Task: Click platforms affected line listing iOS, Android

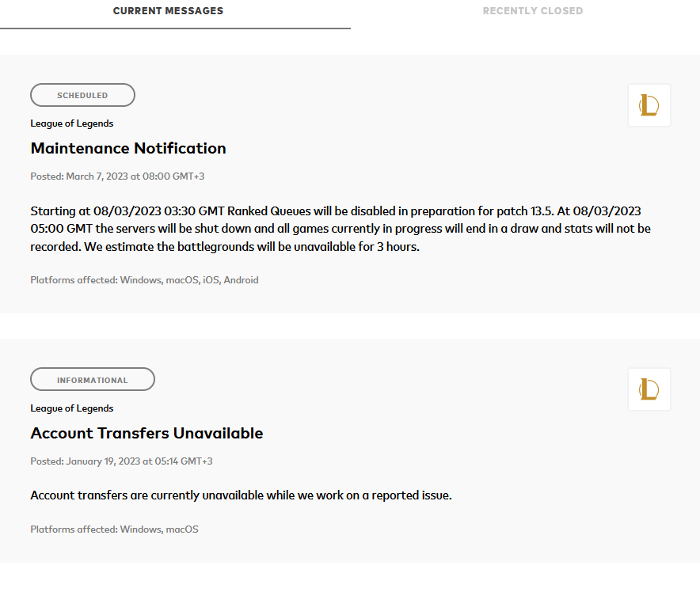Action: [144, 280]
